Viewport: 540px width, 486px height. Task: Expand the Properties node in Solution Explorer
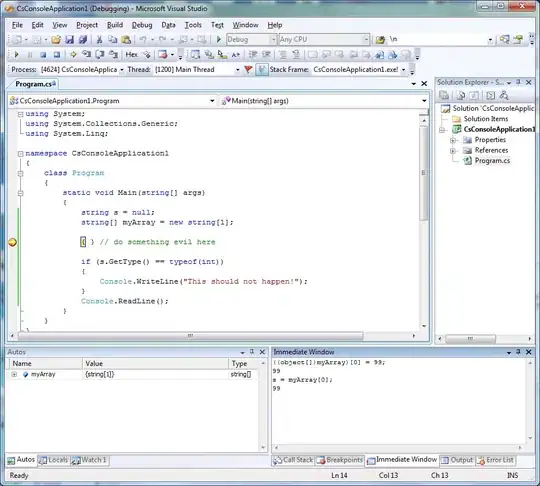pos(453,140)
